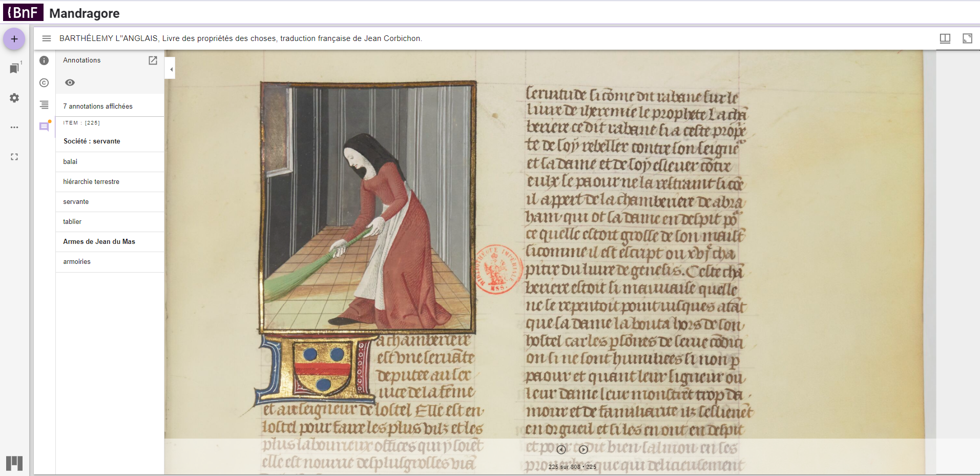The image size is (980, 476).
Task: Click the purple plus add resource button
Action: (x=14, y=39)
